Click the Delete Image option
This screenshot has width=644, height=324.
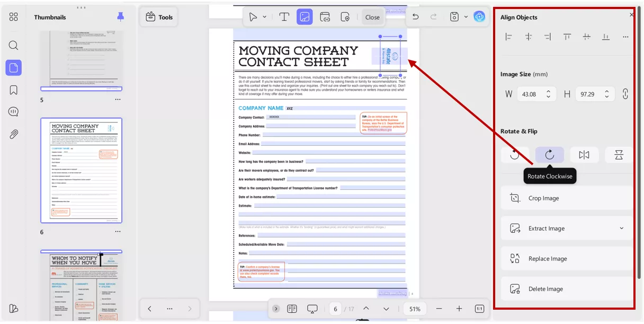click(546, 288)
